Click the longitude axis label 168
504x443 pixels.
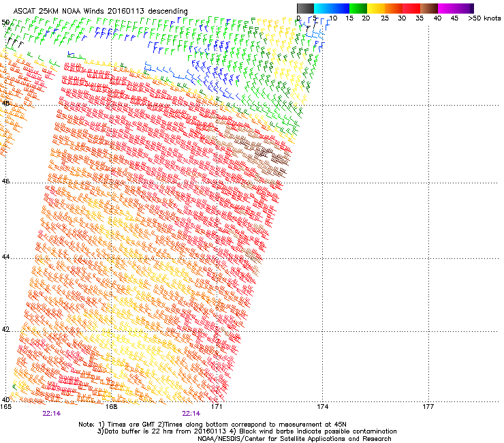[x=112, y=407]
